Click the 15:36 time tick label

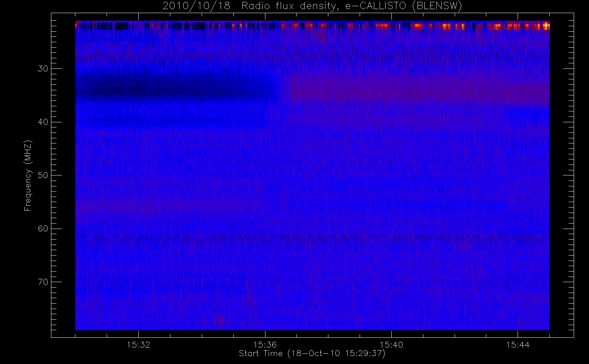(x=265, y=344)
